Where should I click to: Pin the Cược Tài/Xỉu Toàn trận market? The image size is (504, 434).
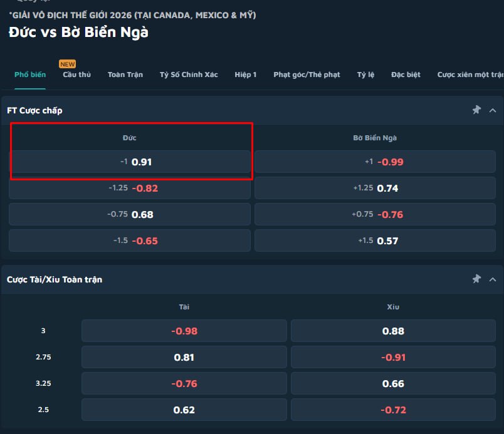tap(476, 279)
